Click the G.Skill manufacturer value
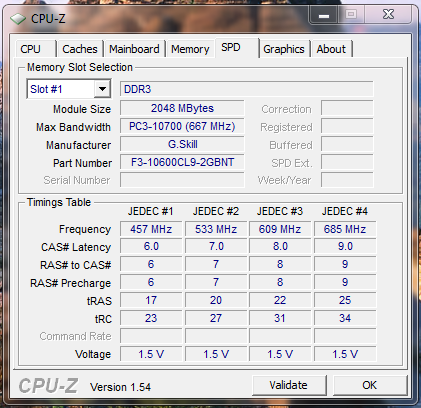This screenshot has width=421, height=408. (182, 144)
